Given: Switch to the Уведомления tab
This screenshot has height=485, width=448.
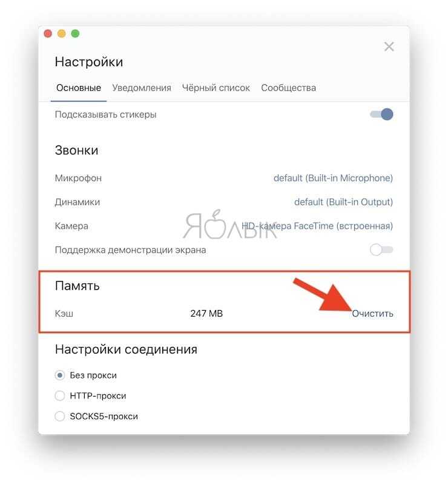Looking at the screenshot, I should coord(142,88).
